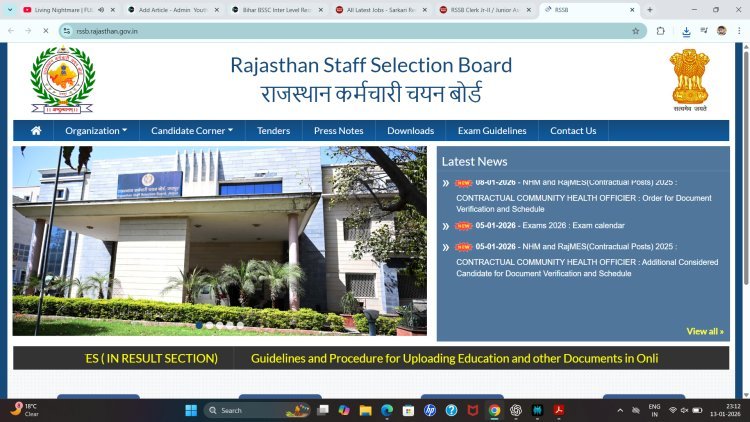Image resolution: width=750 pixels, height=422 pixels.
Task: Go to the site home icon in navbar
Action: click(36, 131)
